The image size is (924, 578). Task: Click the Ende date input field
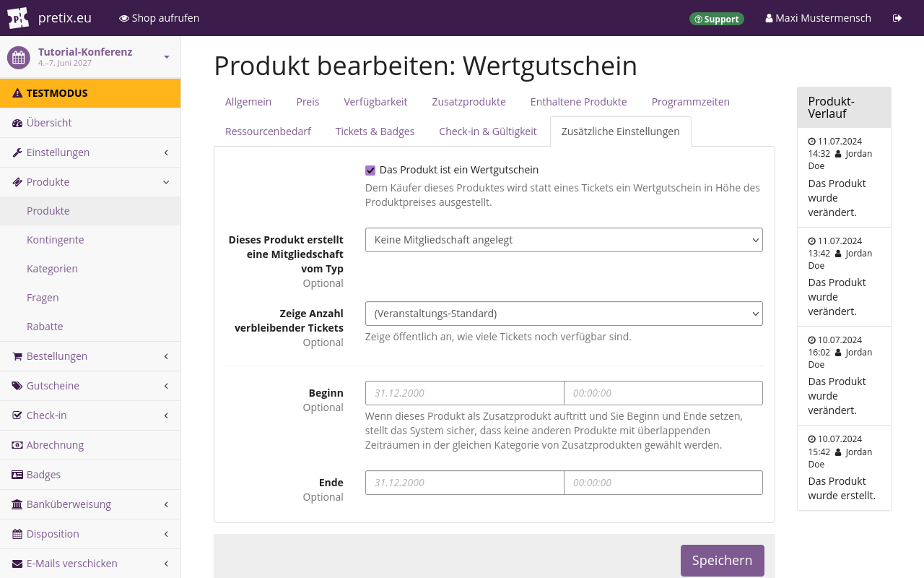coord(464,483)
